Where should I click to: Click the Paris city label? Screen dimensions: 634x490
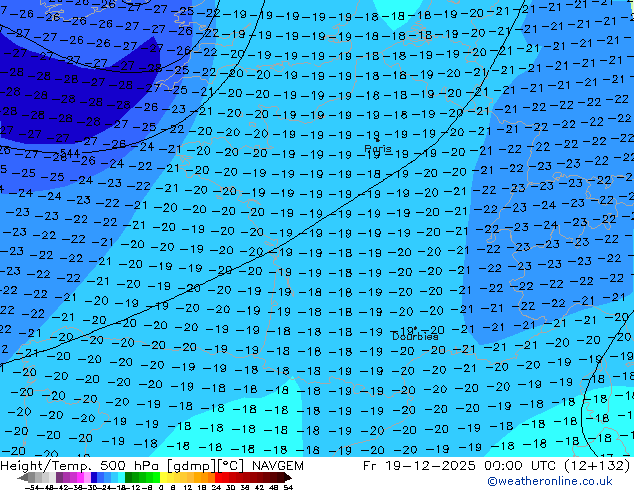pyautogui.click(x=378, y=149)
